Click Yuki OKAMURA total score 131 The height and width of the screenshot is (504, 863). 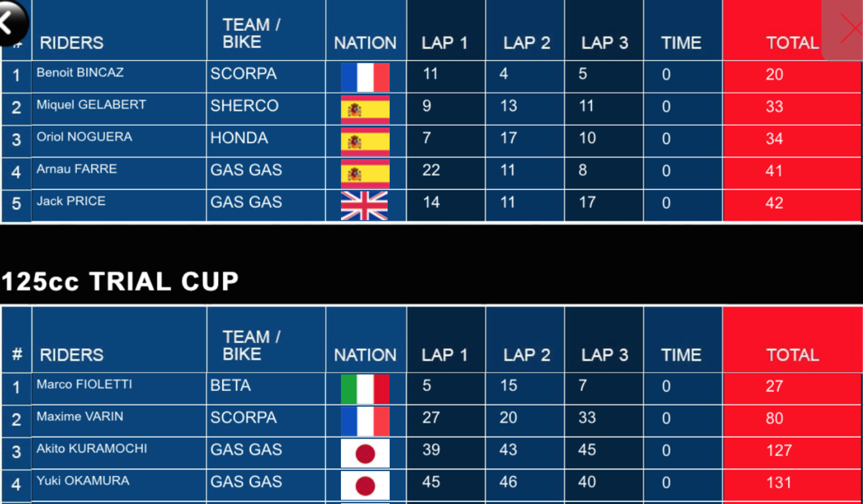pos(779,483)
